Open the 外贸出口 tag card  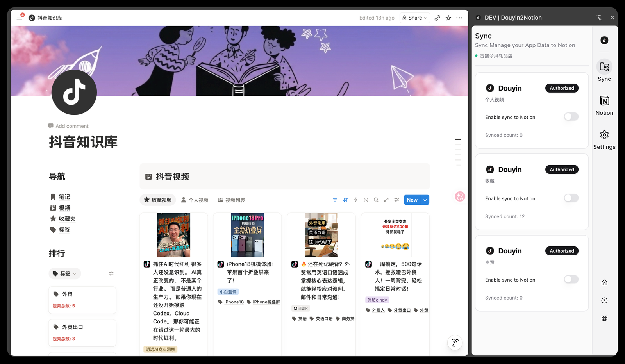pos(82,333)
